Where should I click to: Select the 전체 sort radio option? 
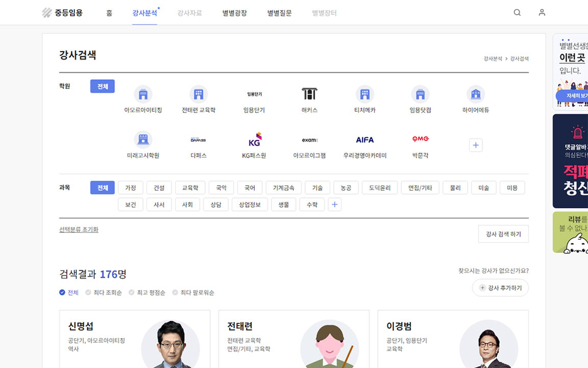click(62, 293)
